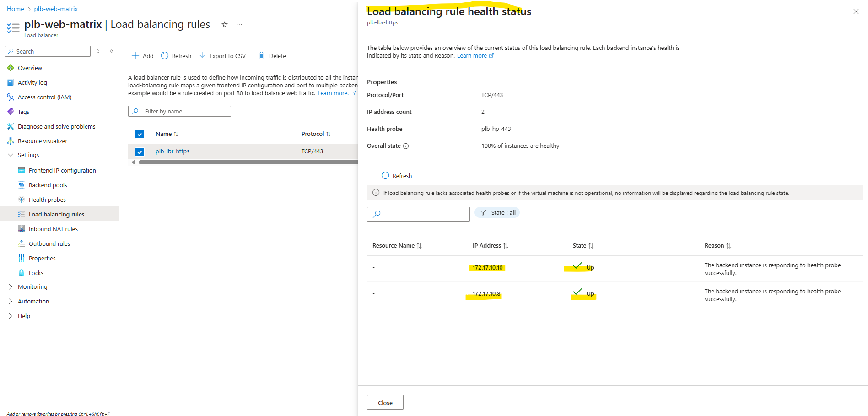Click the Locks padlock icon
The width and height of the screenshot is (868, 416).
point(22,273)
